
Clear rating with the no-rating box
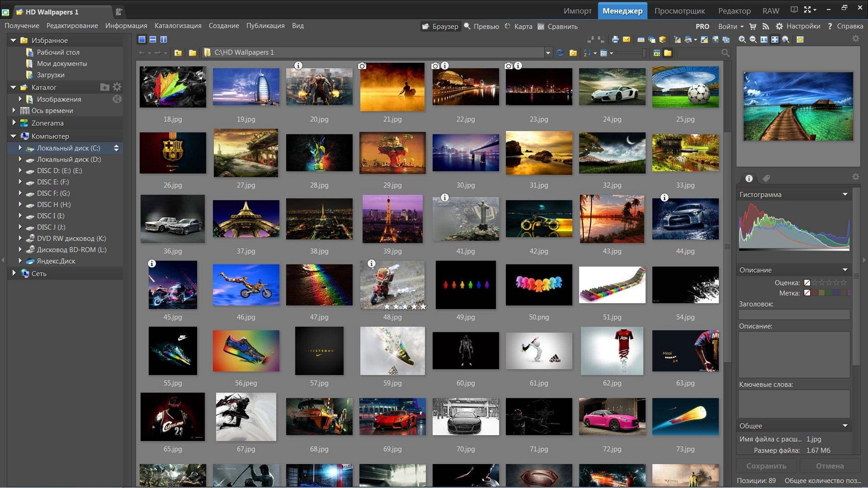pyautogui.click(x=807, y=283)
